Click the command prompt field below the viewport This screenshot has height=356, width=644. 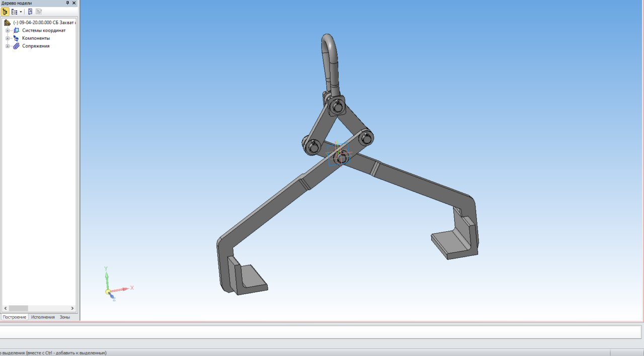[320, 332]
